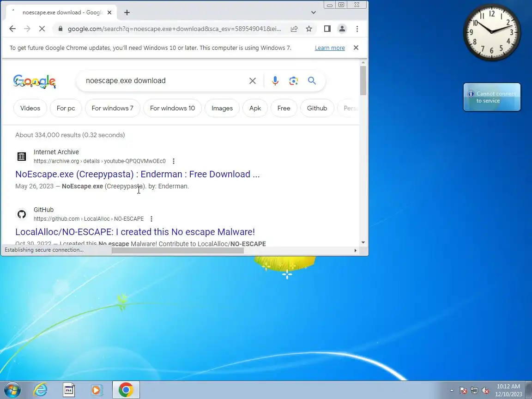Click the address bar URL text
Image resolution: width=532 pixels, height=399 pixels.
point(175,29)
